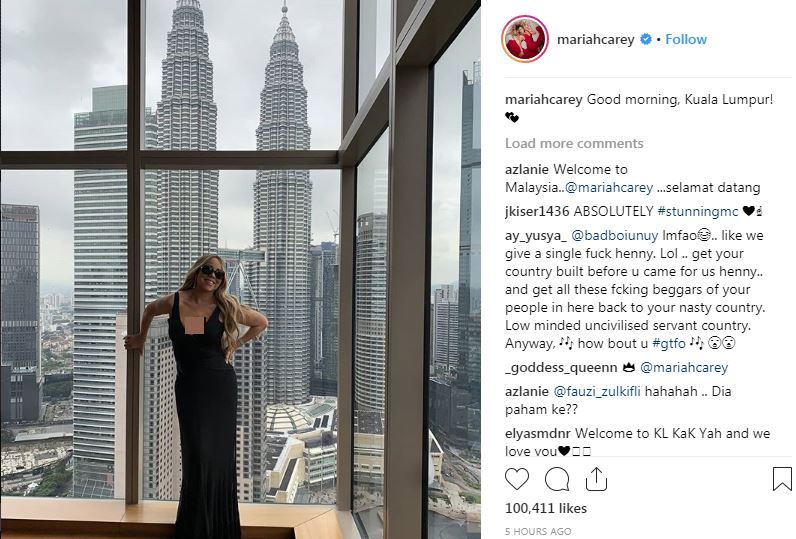Open the mariahcarey username in the header
The image size is (796, 539).
tap(595, 40)
